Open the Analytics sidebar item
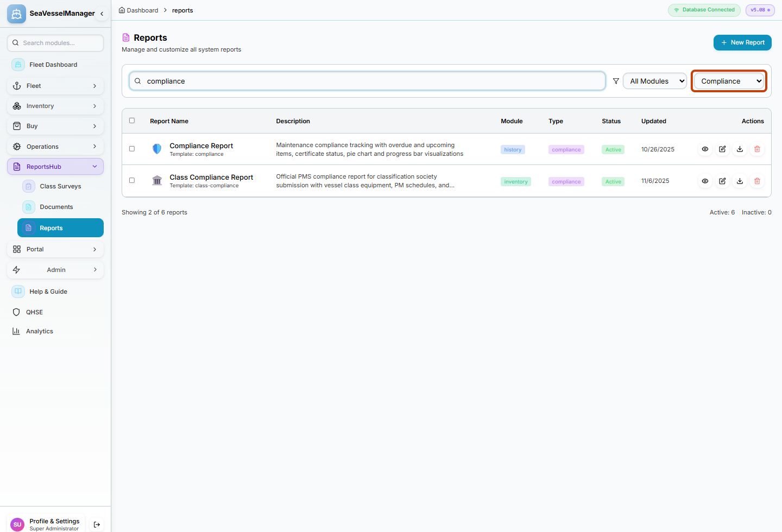782x532 pixels. point(55,331)
